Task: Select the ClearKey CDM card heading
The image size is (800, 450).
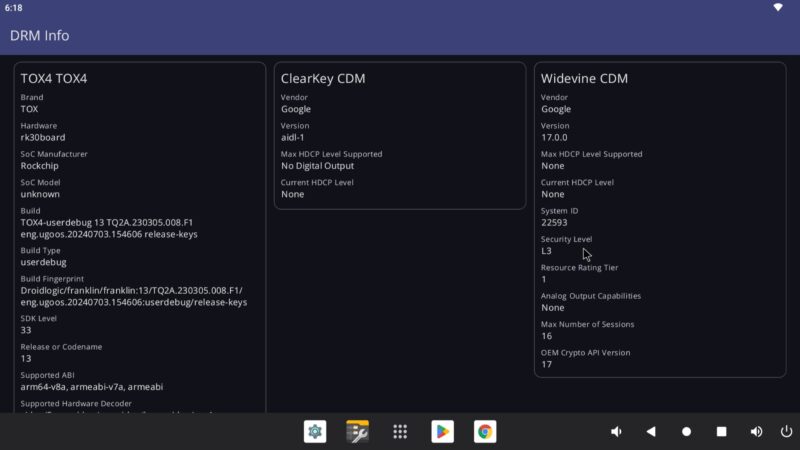Action: (322, 78)
